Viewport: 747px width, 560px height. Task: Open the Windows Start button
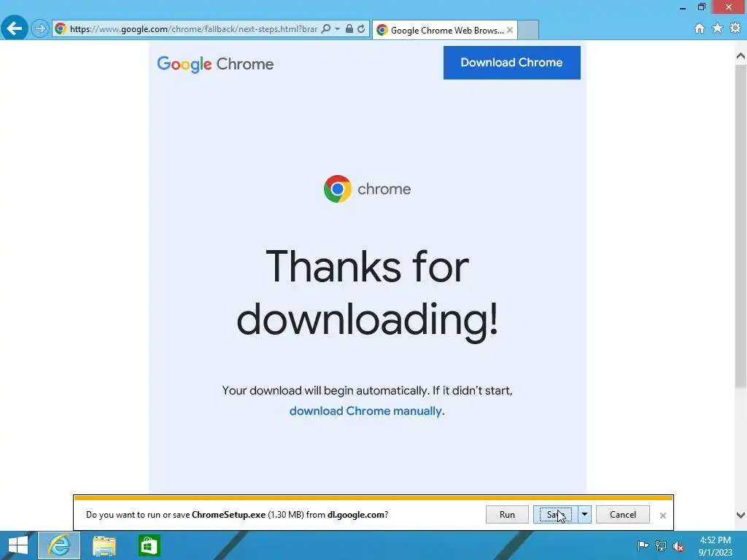point(18,545)
